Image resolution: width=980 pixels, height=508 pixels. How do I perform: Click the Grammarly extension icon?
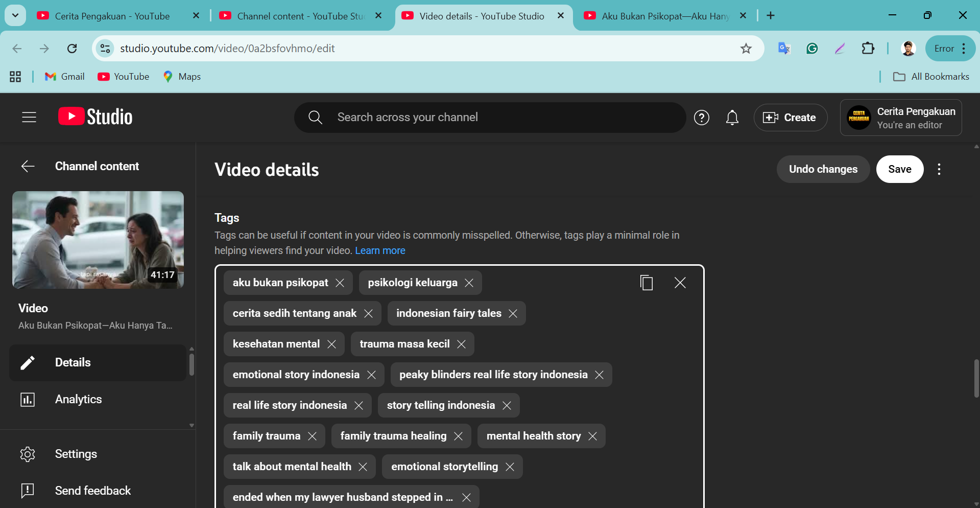(x=811, y=48)
